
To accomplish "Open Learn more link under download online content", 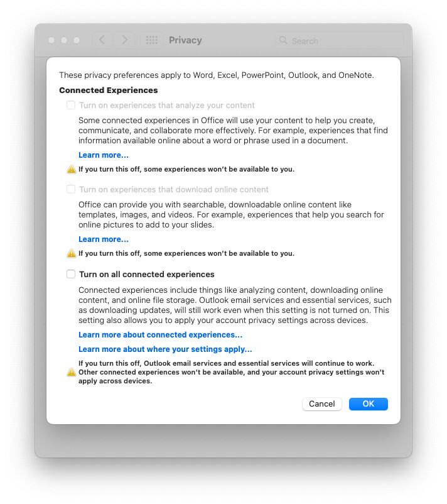I will (x=104, y=239).
